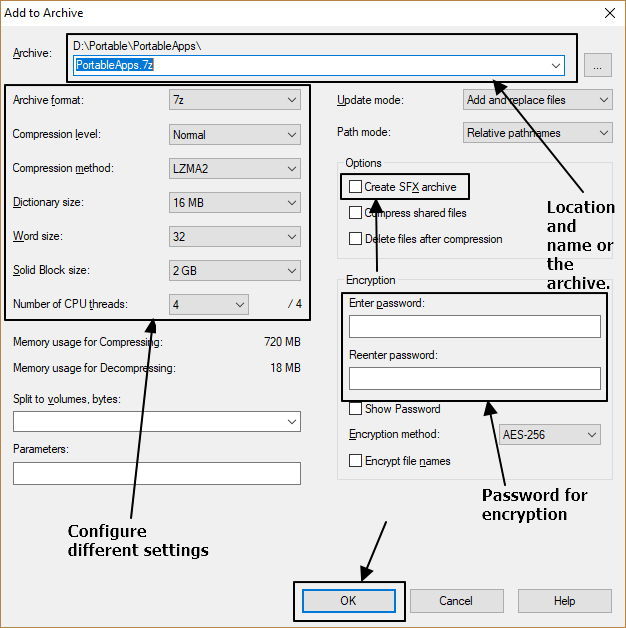Open the Encryption method AES-256 dropdown
The height and width of the screenshot is (628, 626).
pos(550,435)
